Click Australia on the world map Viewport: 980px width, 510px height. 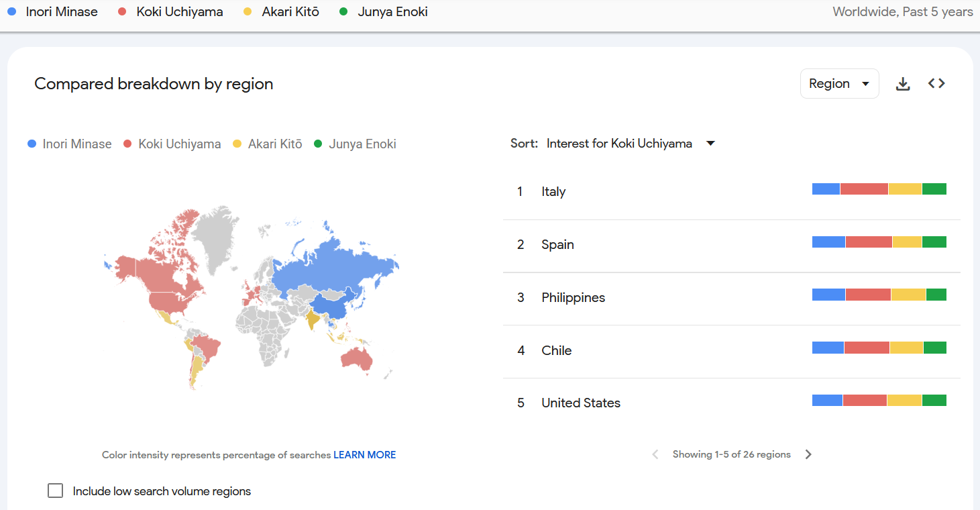(355, 360)
